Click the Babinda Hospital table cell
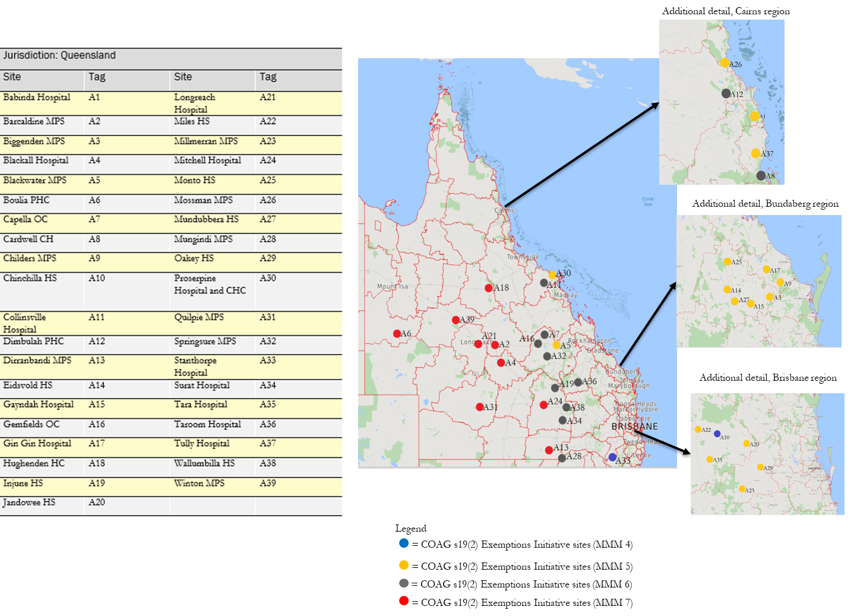This screenshot has height=616, width=857. pos(37,97)
